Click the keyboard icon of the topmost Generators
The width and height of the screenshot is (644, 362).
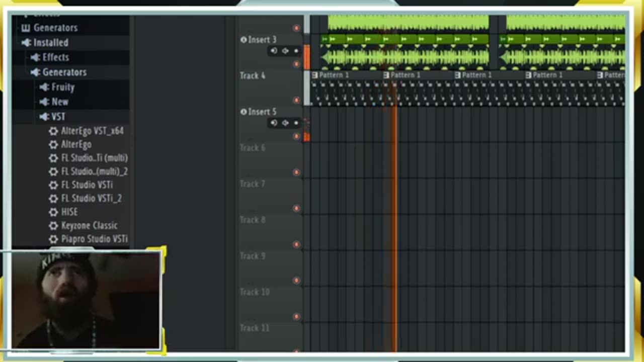[26, 28]
